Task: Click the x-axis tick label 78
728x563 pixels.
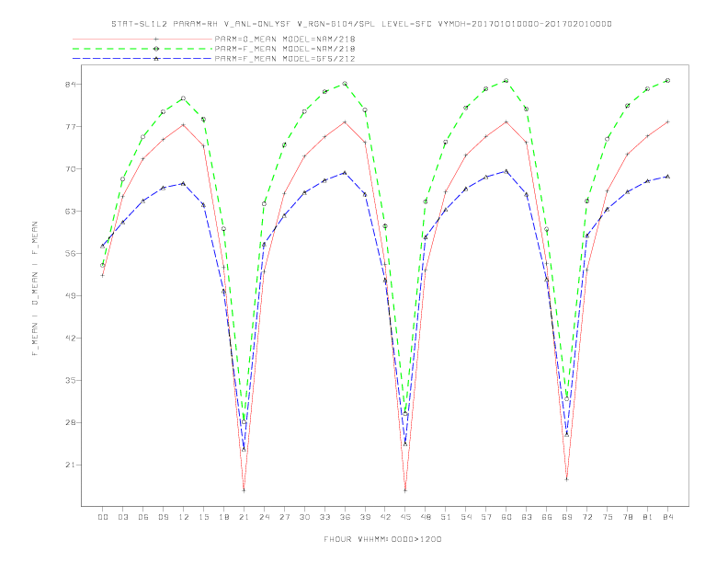Action: coord(628,517)
